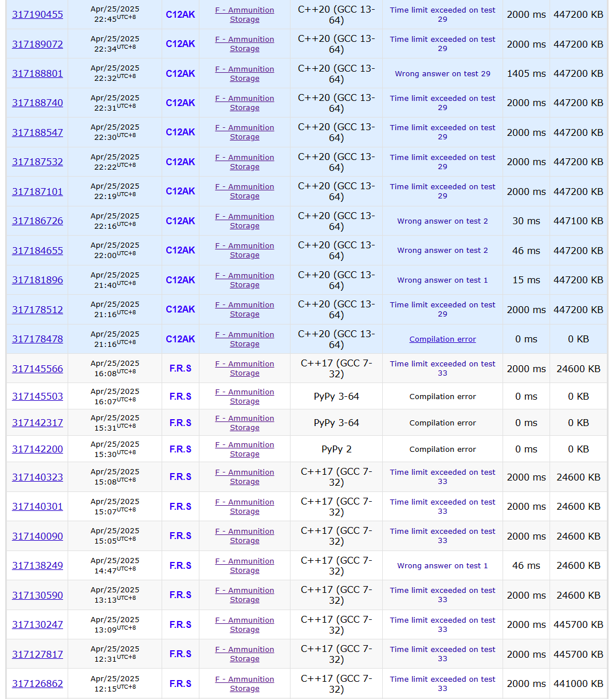The width and height of the screenshot is (616, 699).
Task: Open submission 317187532
Action: coord(37,162)
